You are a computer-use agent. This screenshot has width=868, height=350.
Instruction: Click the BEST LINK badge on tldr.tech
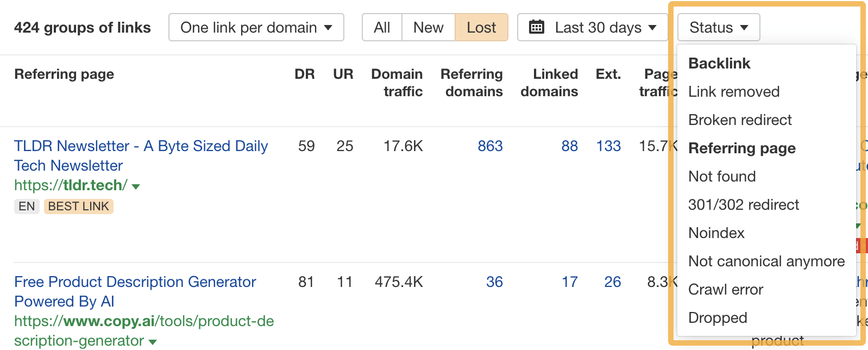click(x=78, y=206)
